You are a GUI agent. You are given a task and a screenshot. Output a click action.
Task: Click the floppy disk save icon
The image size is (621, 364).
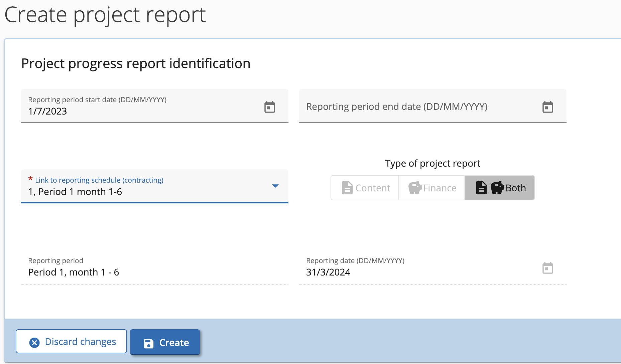click(x=148, y=343)
